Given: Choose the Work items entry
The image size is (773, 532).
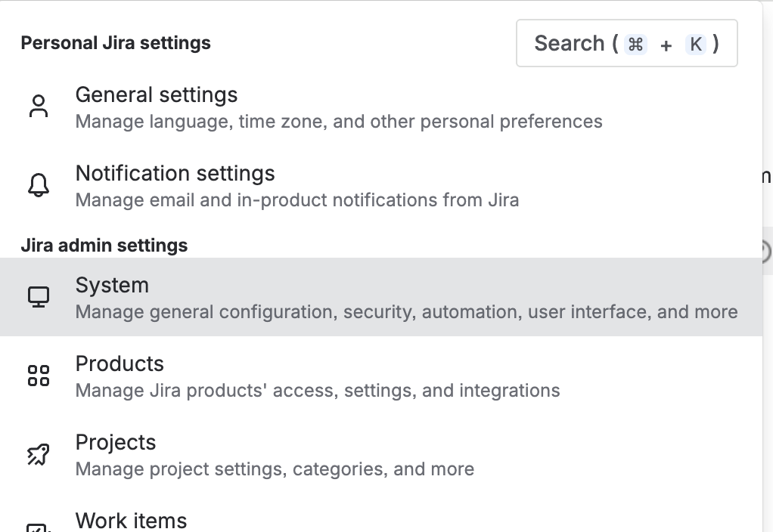Looking at the screenshot, I should coord(131,521).
